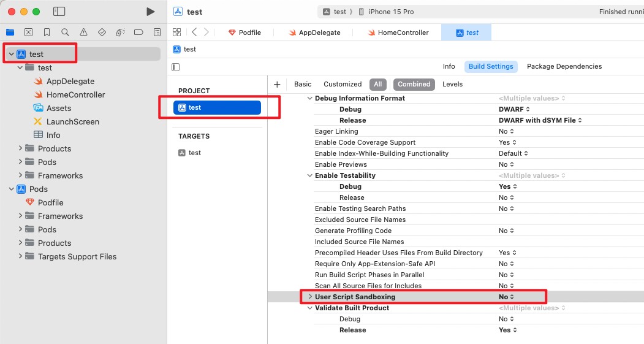Show Customized build settings filter

(343, 84)
